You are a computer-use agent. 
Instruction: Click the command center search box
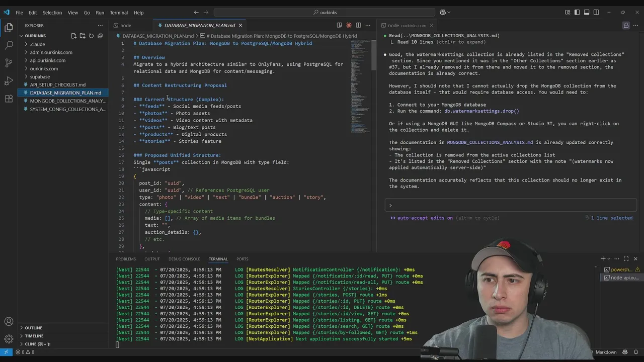(x=325, y=13)
